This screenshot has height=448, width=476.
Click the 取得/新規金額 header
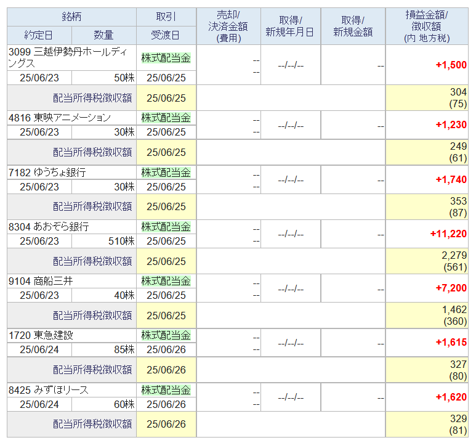click(353, 26)
